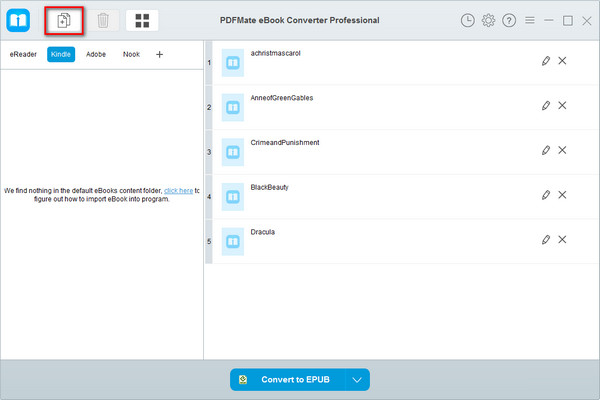
Task: Select the CrimeandPunishment title text
Action: (x=285, y=142)
